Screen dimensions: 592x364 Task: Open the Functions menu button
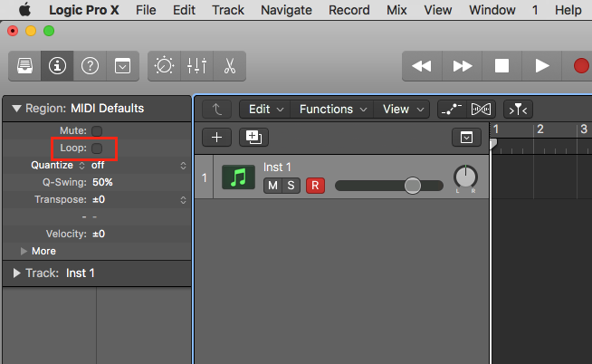pos(331,109)
